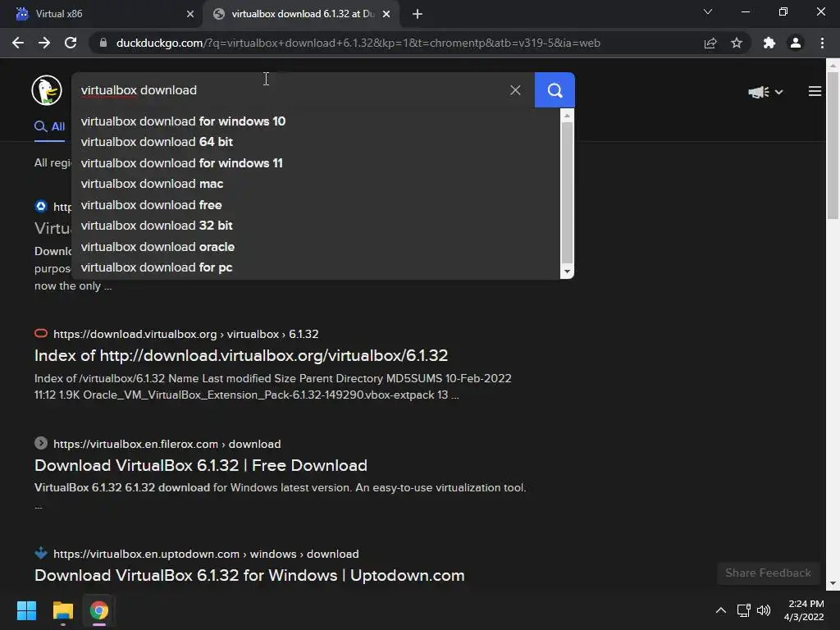Image resolution: width=840 pixels, height=630 pixels.
Task: Close the Virtual x86 tab
Action: pyautogui.click(x=190, y=14)
